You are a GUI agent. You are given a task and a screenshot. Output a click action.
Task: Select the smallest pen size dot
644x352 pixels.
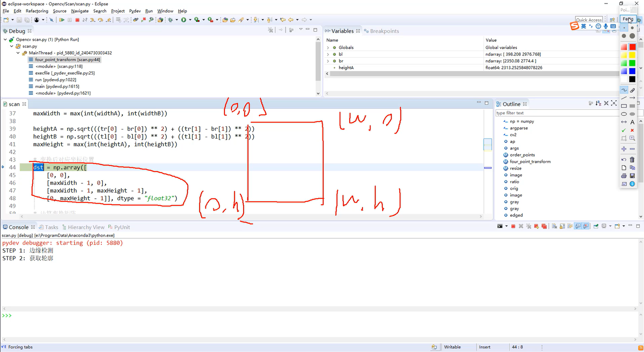click(x=624, y=28)
